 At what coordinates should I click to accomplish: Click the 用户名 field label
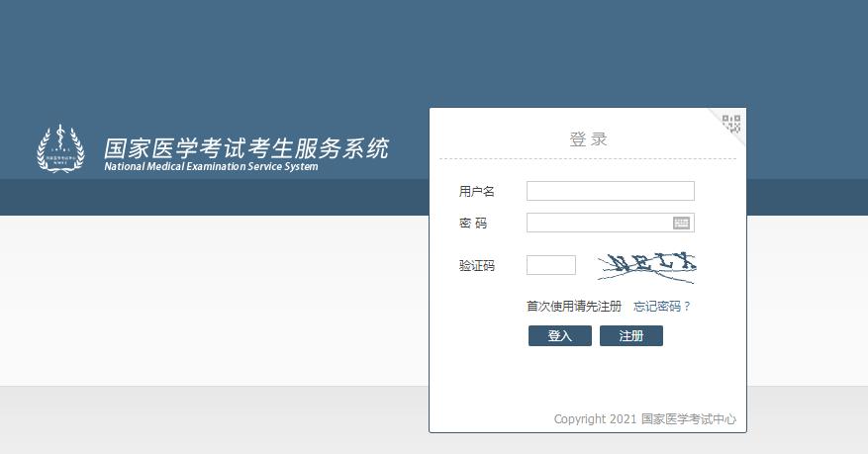tap(476, 191)
